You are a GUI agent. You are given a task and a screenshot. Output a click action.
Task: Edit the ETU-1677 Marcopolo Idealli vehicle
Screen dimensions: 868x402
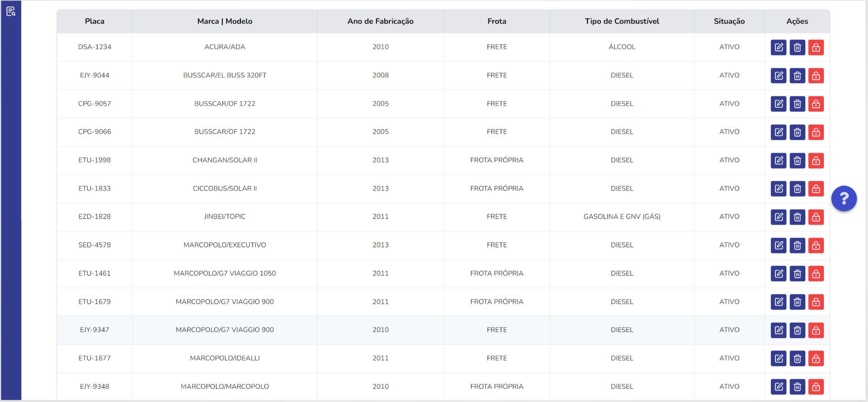point(778,359)
